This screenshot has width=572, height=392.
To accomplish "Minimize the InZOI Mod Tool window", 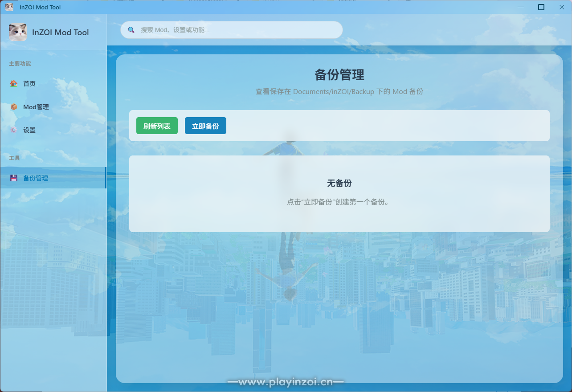I will click(x=521, y=7).
